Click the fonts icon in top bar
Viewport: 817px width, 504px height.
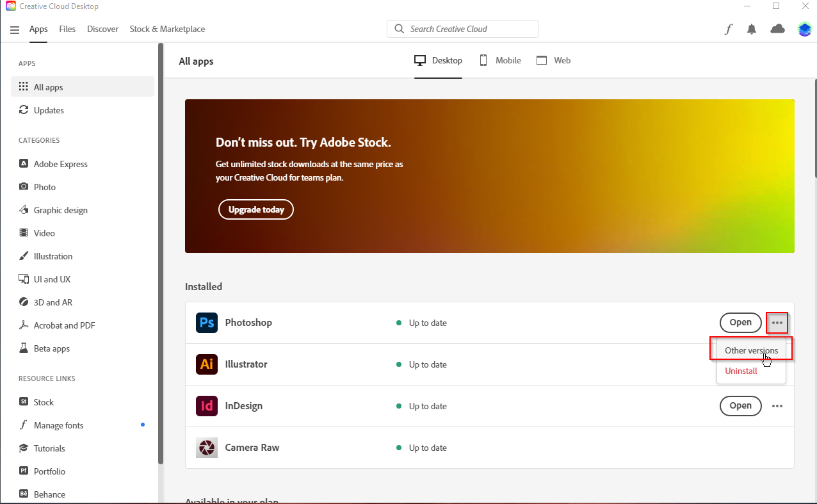point(728,29)
